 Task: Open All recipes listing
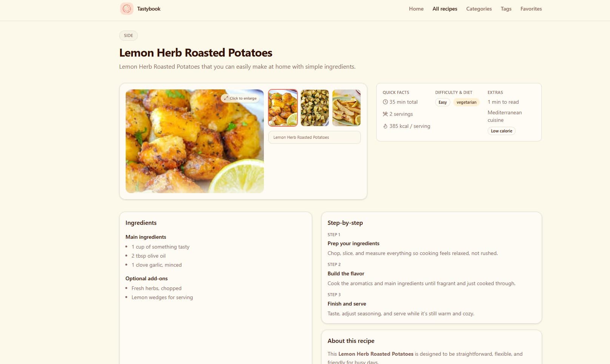point(444,9)
